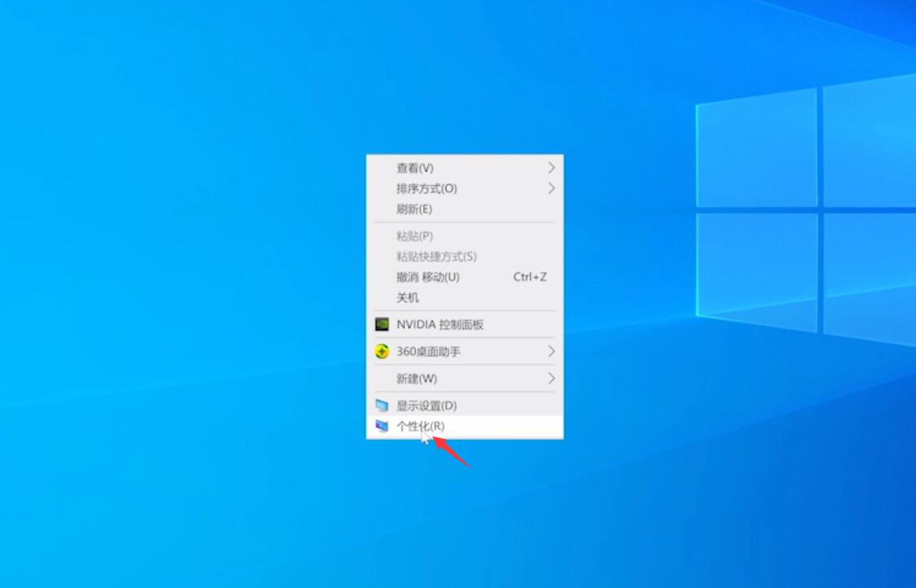The image size is (916, 588).
Task: Click the Ctrl+Z shortcut text
Action: click(530, 276)
